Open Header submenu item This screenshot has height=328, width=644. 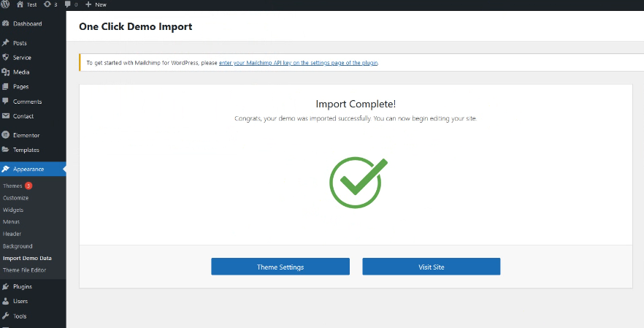point(12,234)
